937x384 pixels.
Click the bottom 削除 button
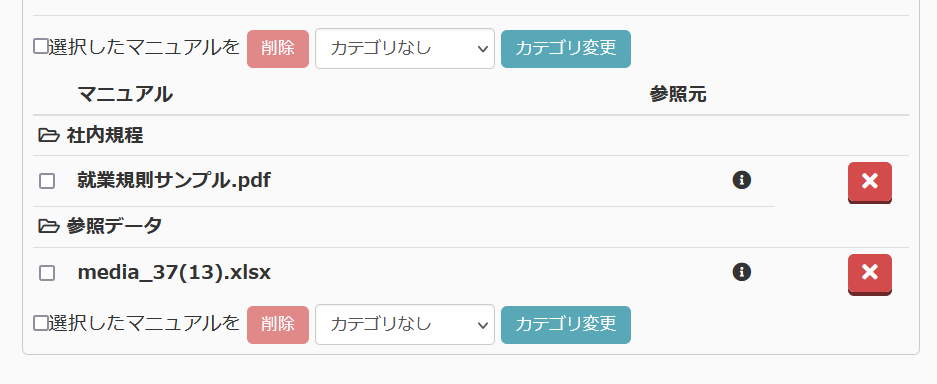coord(278,325)
